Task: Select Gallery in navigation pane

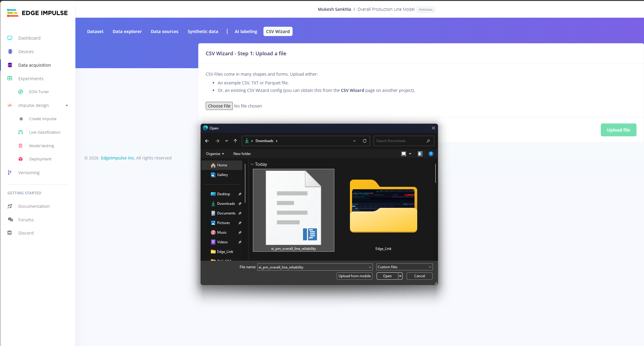Action: click(222, 175)
